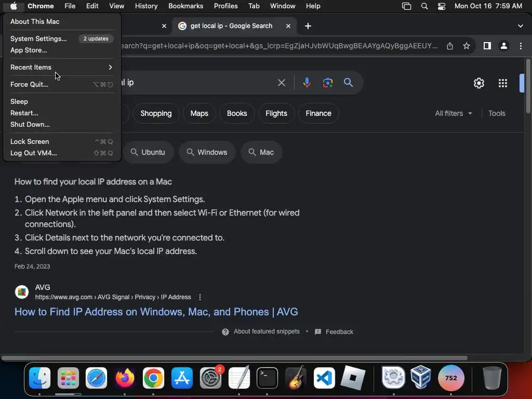Open Google apps grid
This screenshot has width=532, height=399.
503,83
